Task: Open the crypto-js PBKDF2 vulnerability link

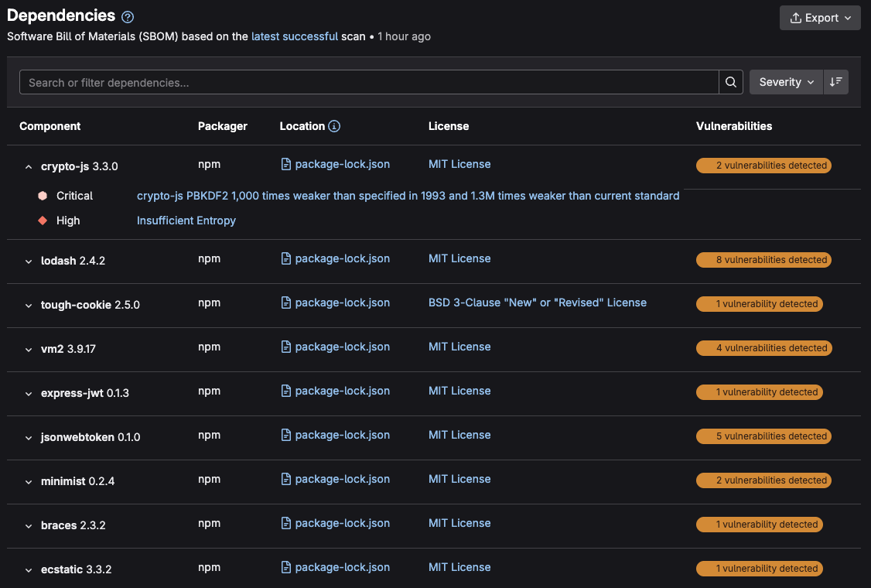Action: point(408,196)
